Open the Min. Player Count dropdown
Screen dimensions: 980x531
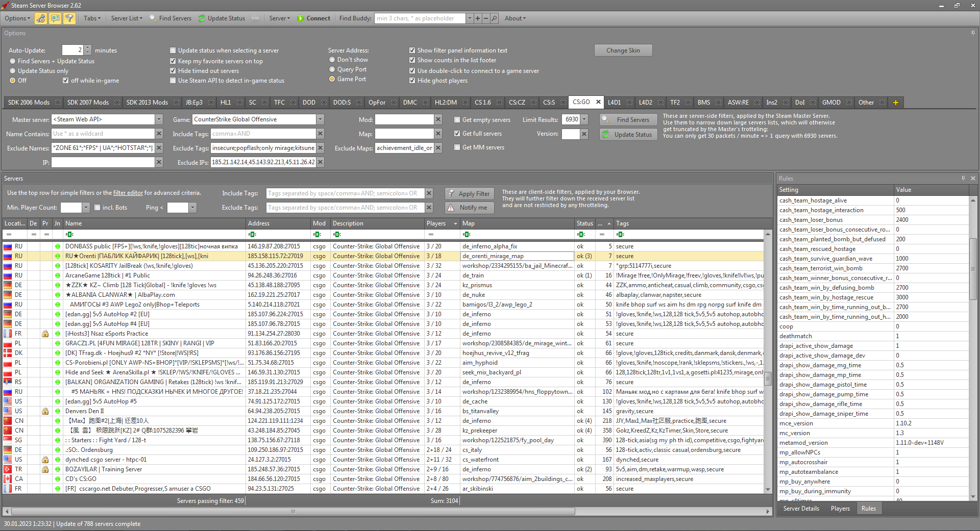pyautogui.click(x=86, y=208)
